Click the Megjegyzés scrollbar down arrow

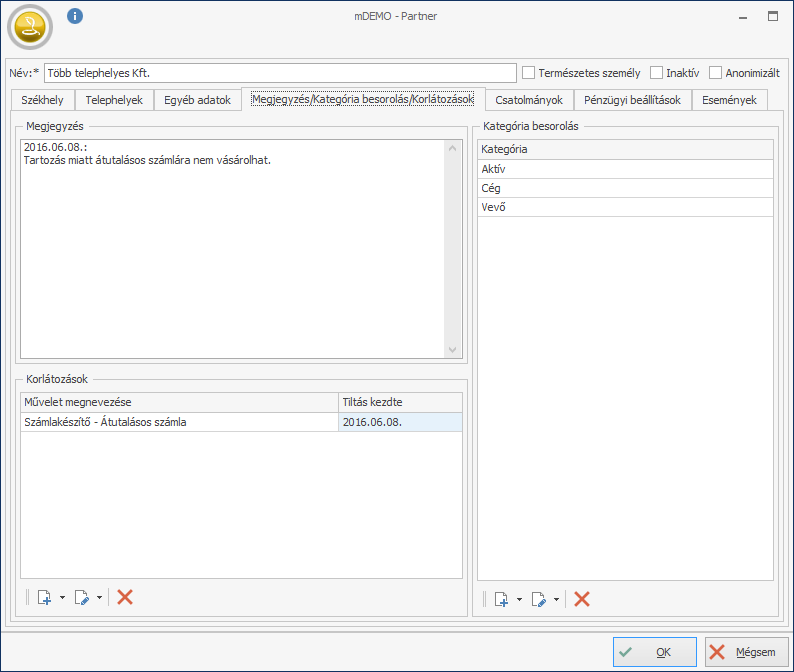(x=453, y=350)
